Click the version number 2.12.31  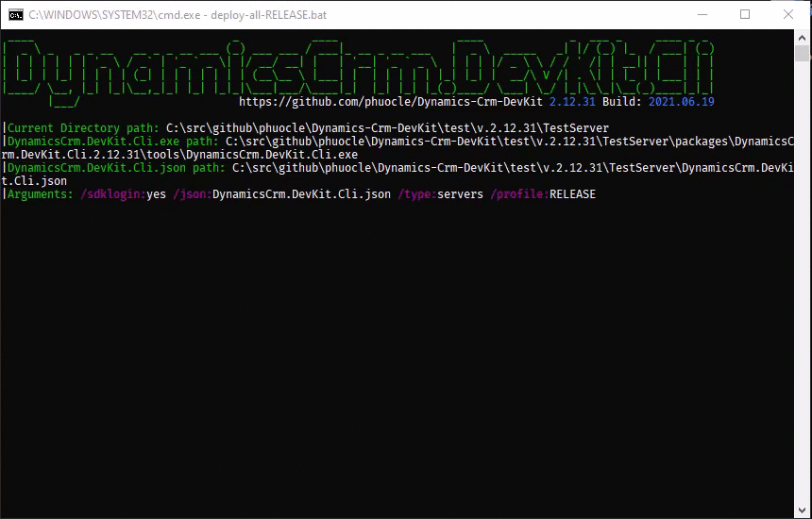coord(572,101)
